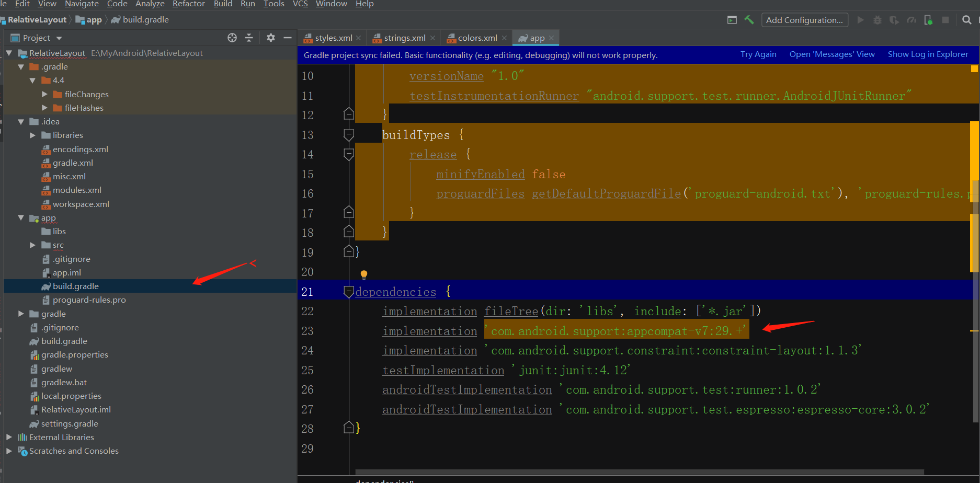Image resolution: width=980 pixels, height=483 pixels.
Task: Expand the src folder
Action: coord(32,245)
